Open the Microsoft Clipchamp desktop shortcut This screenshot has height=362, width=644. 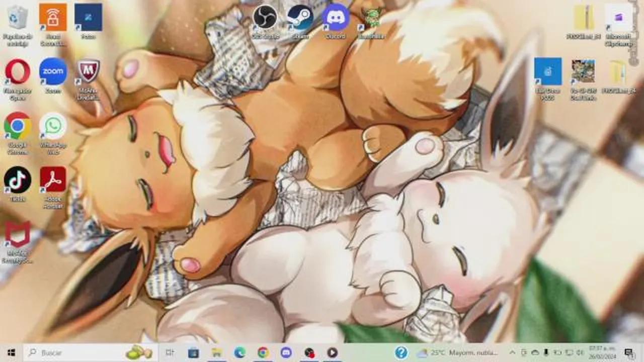pos(618,25)
